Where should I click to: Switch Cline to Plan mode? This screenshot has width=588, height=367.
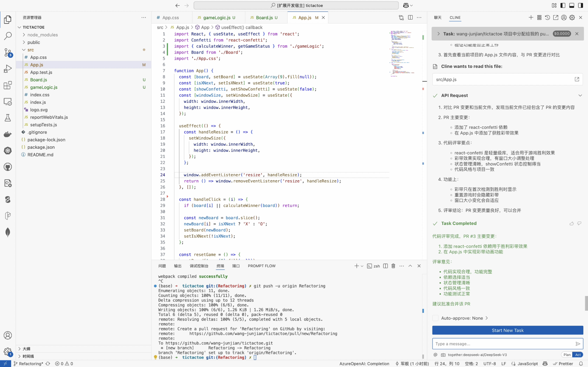567,355
